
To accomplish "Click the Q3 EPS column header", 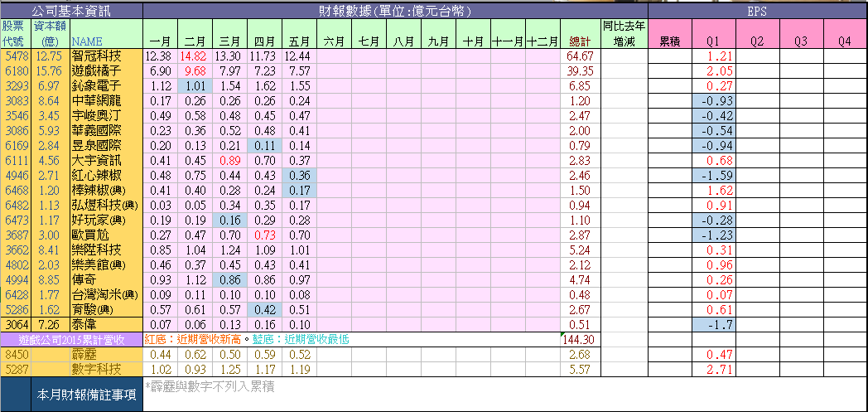I will (802, 33).
